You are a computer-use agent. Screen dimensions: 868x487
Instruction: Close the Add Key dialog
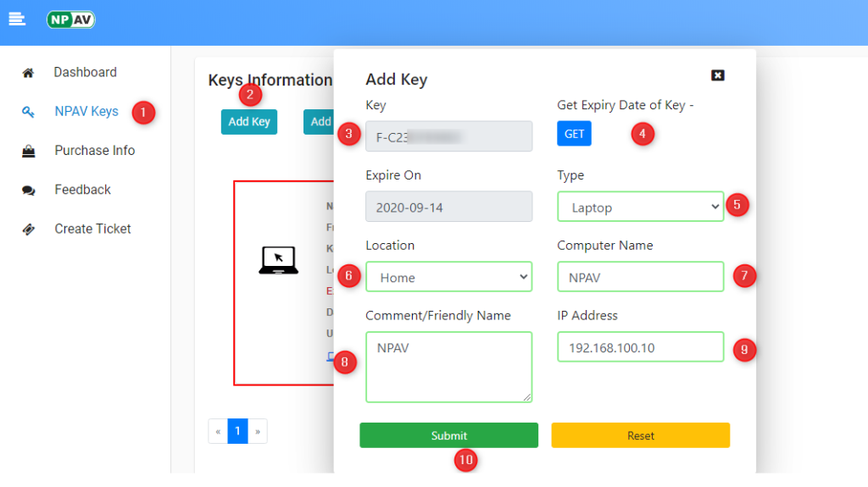coord(717,75)
